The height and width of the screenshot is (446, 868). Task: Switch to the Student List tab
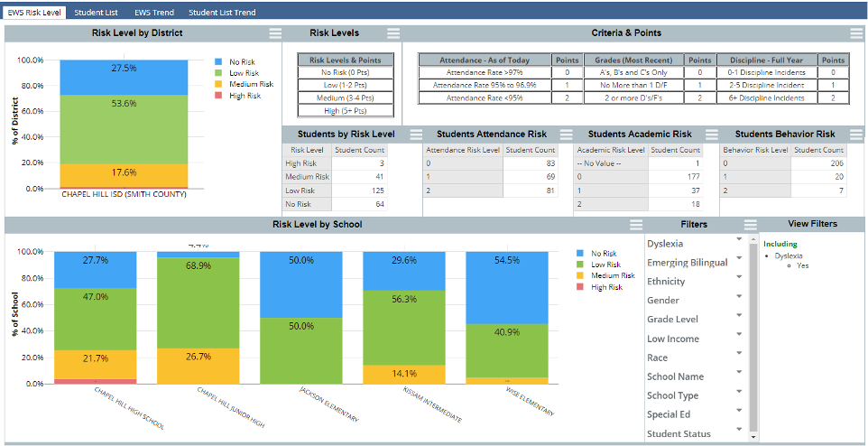[96, 13]
